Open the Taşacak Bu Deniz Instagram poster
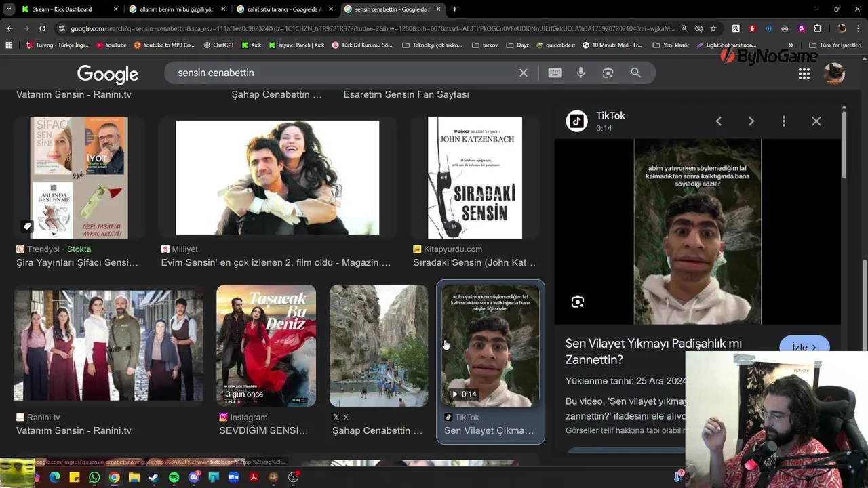 coord(266,346)
